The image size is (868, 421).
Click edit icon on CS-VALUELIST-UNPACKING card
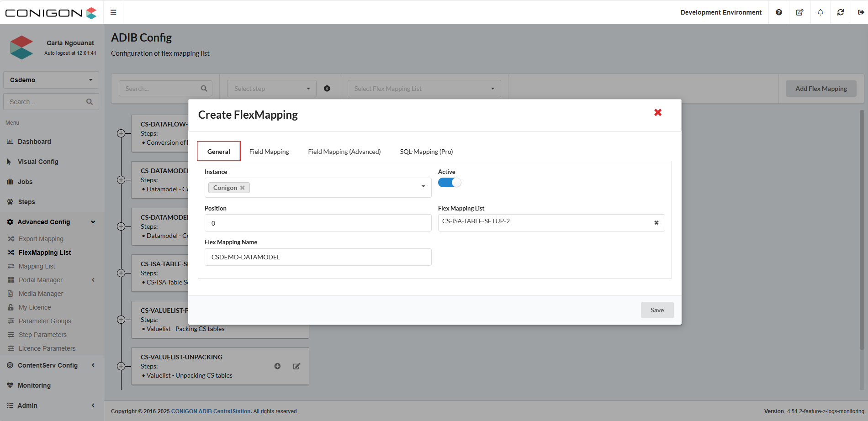(296, 366)
